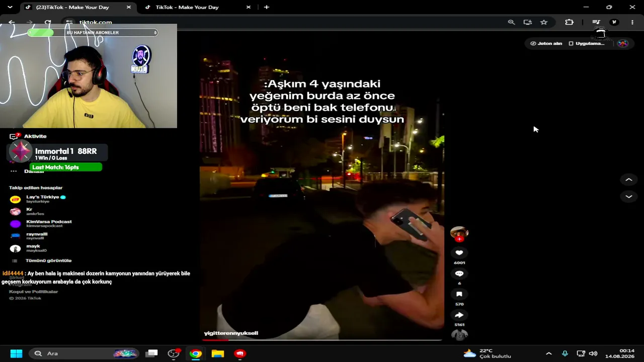Open KimVarsa Podcast account
This screenshot has width=644, height=362.
[x=41, y=224]
